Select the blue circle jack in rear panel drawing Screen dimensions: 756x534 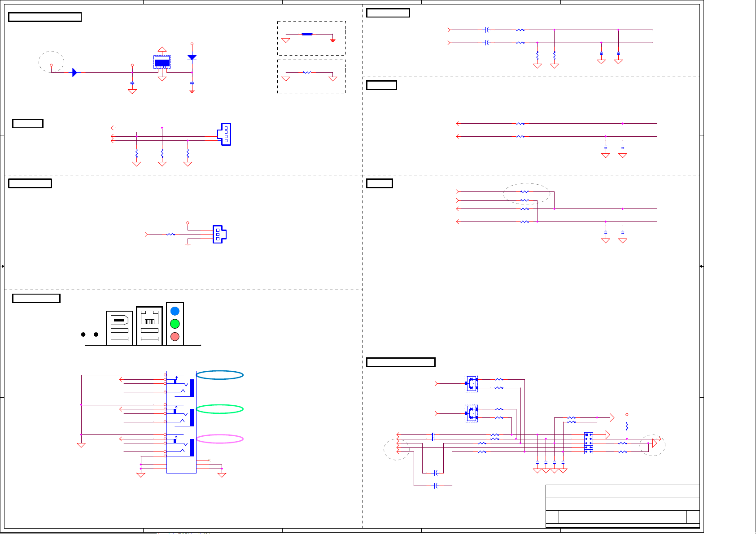(175, 311)
